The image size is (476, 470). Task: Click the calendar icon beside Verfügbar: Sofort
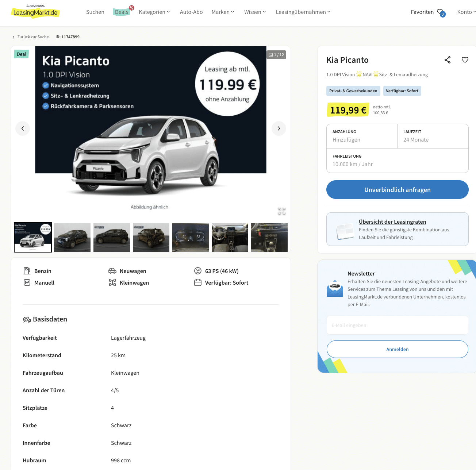198,282
